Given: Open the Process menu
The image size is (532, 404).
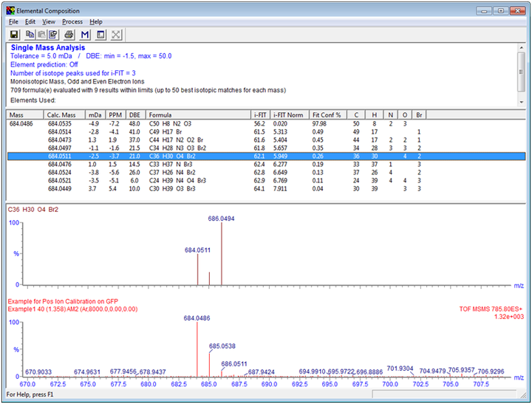Looking at the screenshot, I should (x=72, y=21).
